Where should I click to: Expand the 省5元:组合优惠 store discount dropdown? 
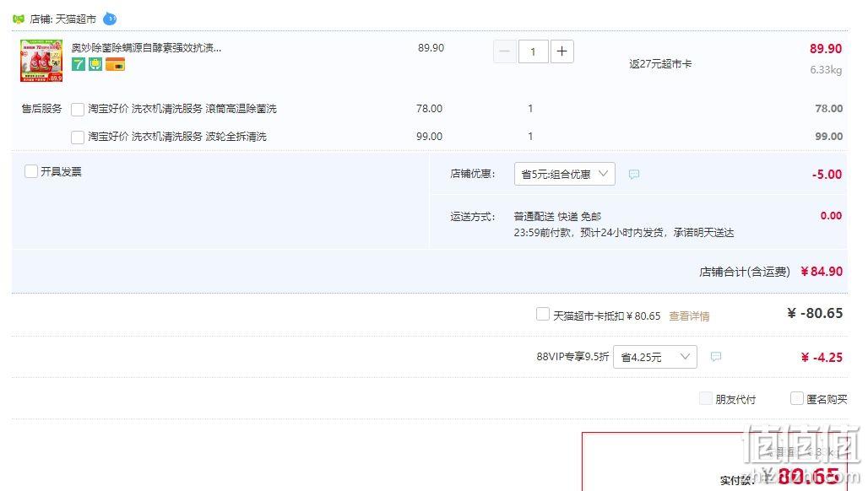565,174
